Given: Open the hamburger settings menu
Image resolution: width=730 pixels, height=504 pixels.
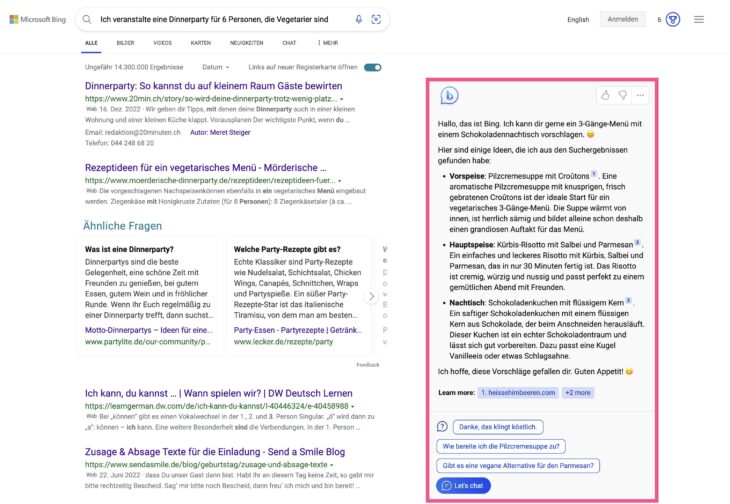Looking at the screenshot, I should tap(699, 20).
